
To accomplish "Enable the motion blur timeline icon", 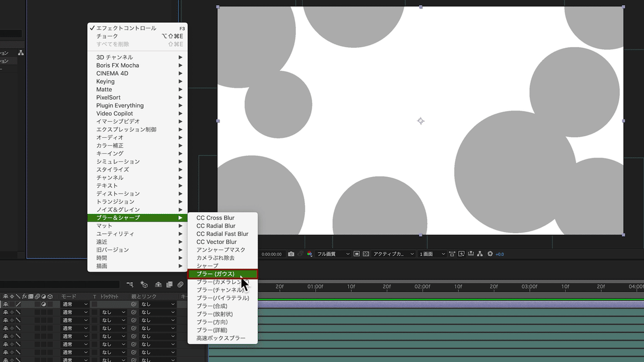I will [180, 284].
